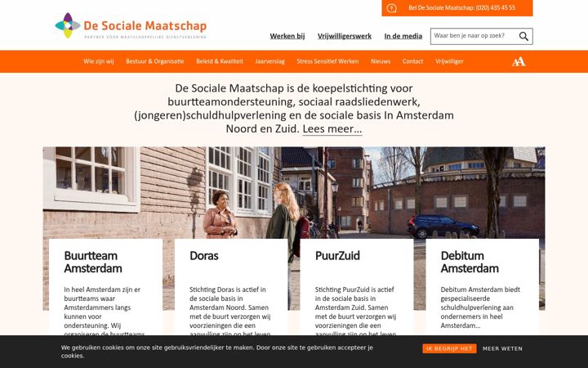Open the Bestuur & Organisatie menu item
This screenshot has height=368, width=588.
(x=155, y=61)
